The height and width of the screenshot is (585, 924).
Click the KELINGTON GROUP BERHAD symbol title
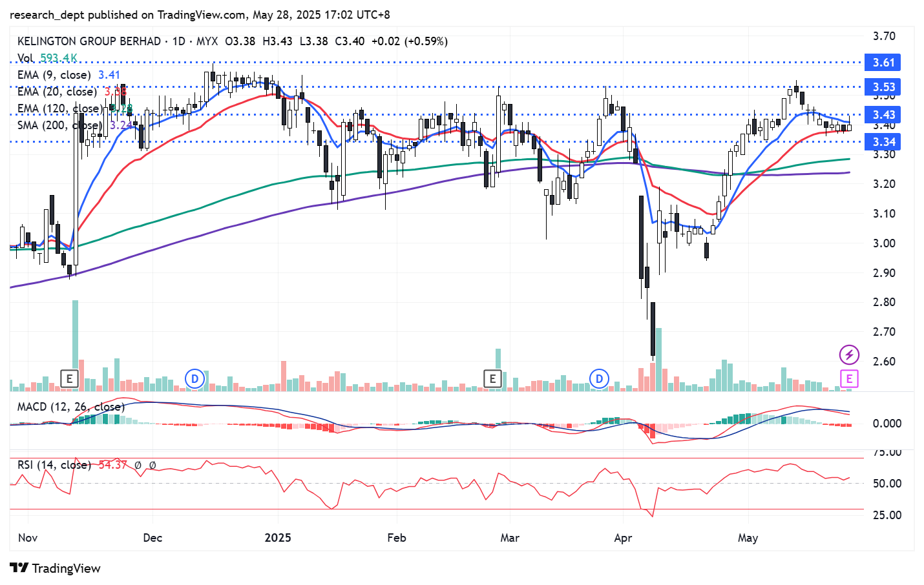click(89, 41)
